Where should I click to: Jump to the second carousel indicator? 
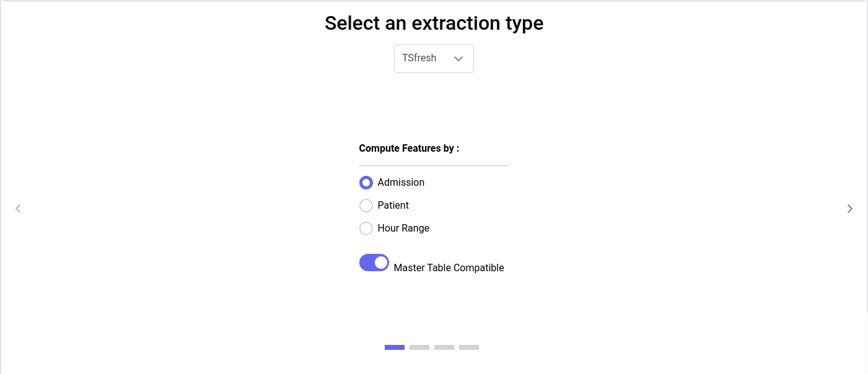pyautogui.click(x=419, y=347)
